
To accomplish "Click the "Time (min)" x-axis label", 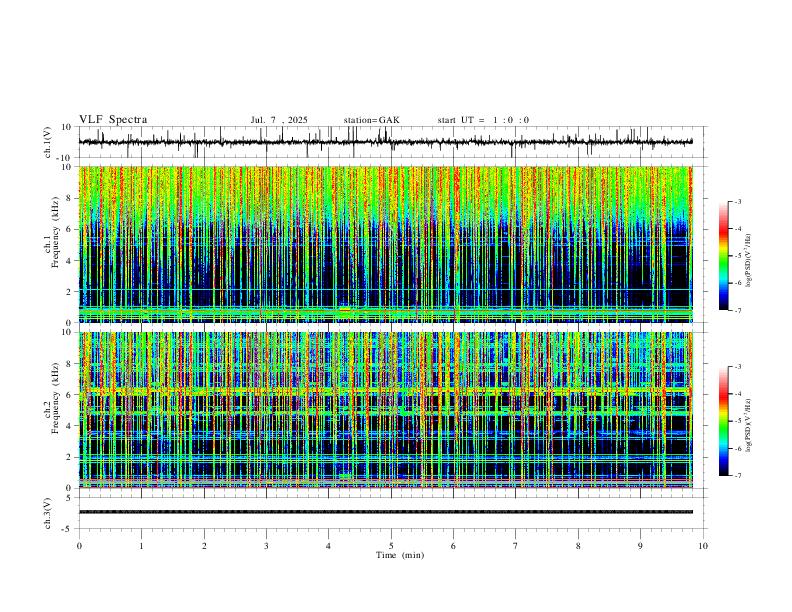I will (400, 555).
